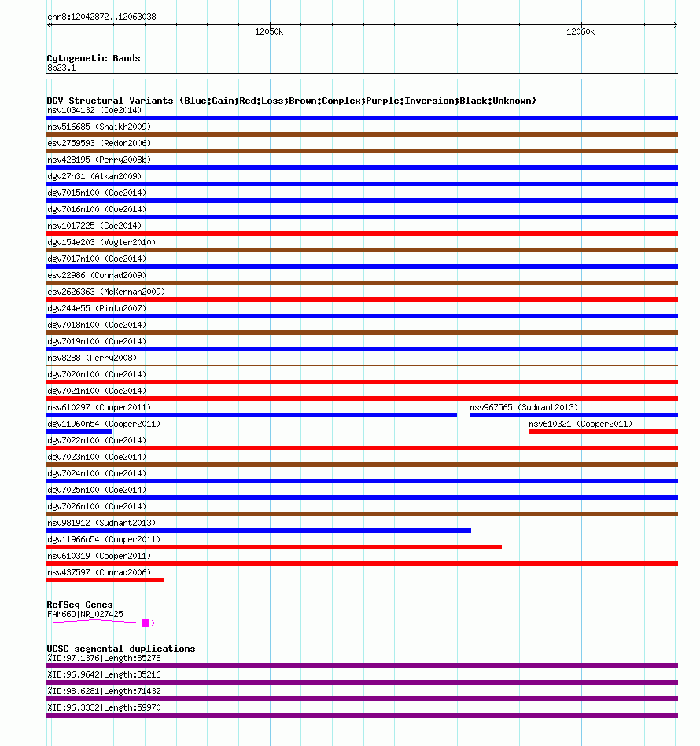Select the esv22986 (Conrad2009) label
700x746 pixels.
click(97, 275)
